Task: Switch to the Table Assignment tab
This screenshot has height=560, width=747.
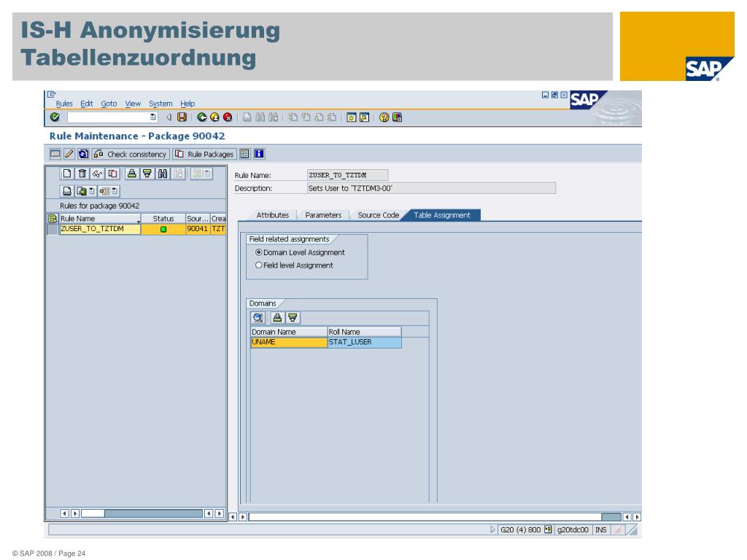Action: click(x=442, y=215)
